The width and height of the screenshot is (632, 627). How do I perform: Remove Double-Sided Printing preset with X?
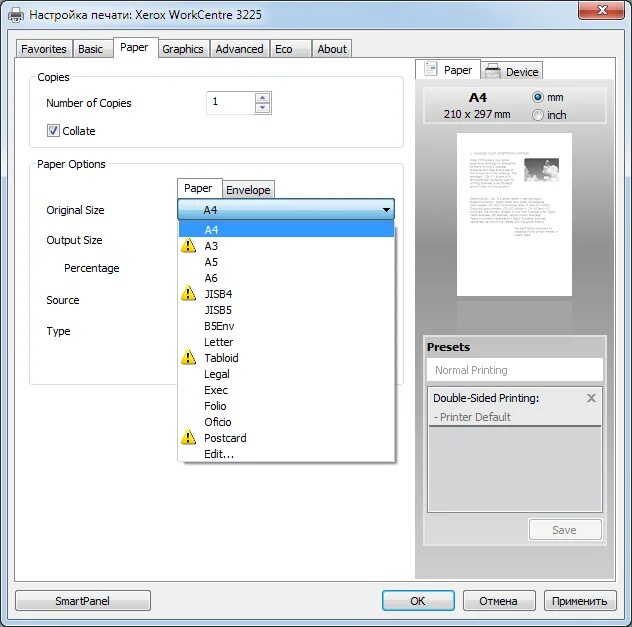pyautogui.click(x=591, y=398)
